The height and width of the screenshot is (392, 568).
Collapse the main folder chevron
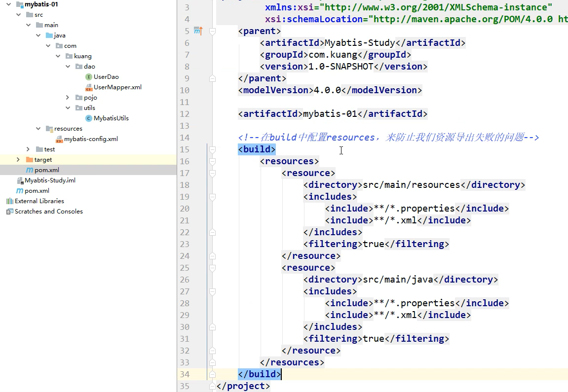pos(28,25)
